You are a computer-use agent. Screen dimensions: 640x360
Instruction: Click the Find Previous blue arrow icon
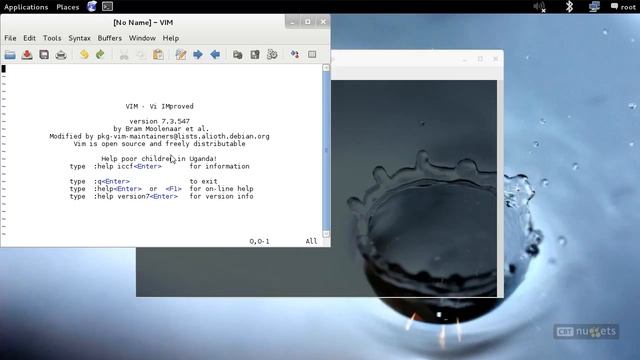pos(215,54)
